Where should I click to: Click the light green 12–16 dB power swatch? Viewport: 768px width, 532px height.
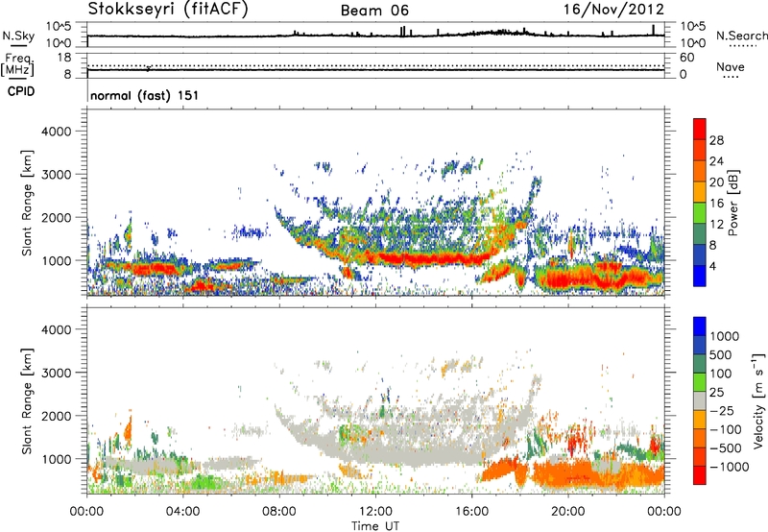click(x=700, y=212)
